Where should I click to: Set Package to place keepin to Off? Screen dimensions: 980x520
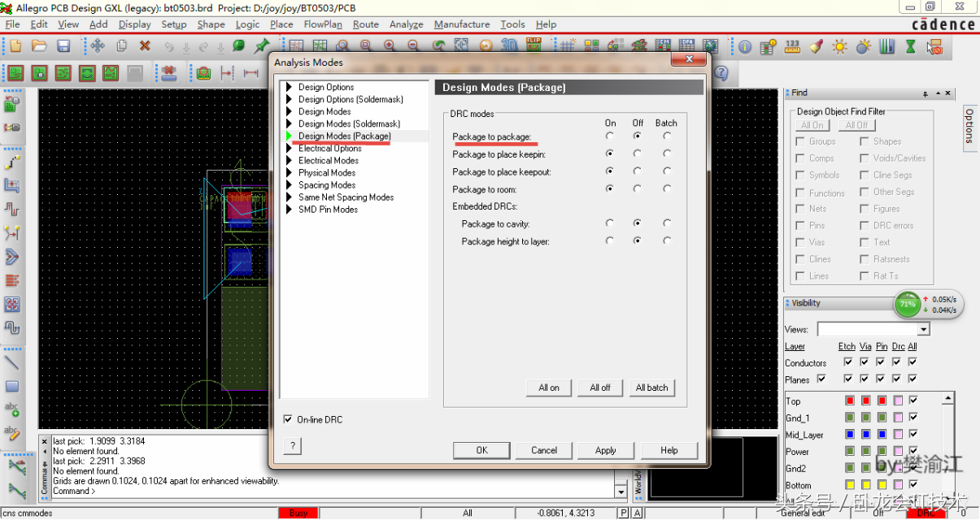point(638,154)
